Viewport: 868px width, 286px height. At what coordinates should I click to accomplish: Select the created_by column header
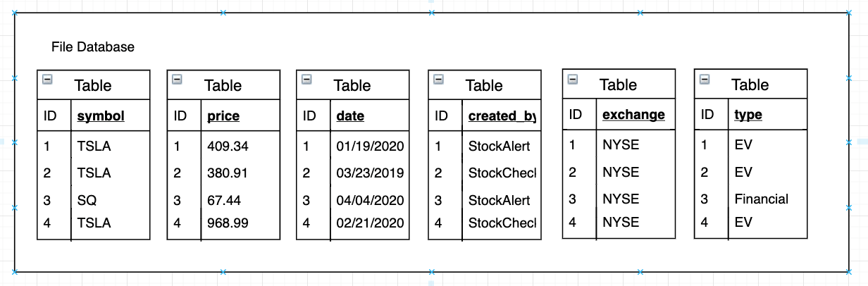click(502, 116)
